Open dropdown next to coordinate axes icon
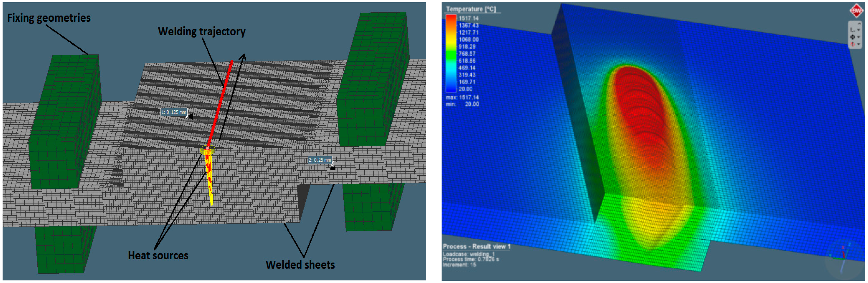 tap(858, 30)
